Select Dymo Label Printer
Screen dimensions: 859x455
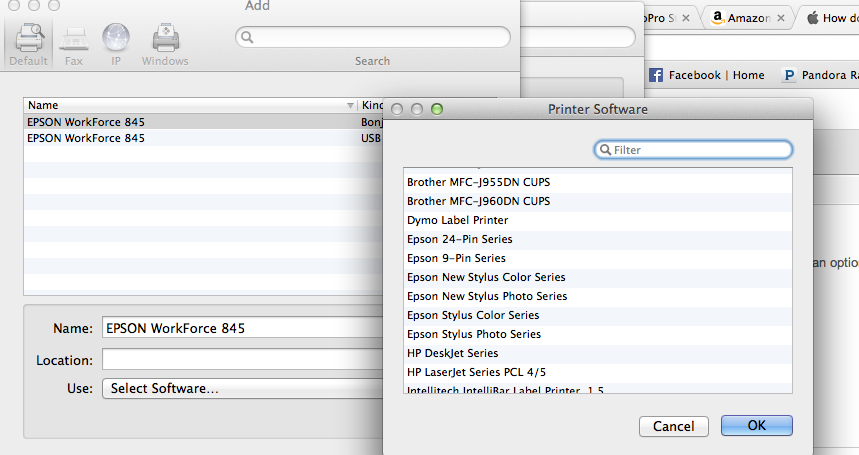click(x=598, y=220)
